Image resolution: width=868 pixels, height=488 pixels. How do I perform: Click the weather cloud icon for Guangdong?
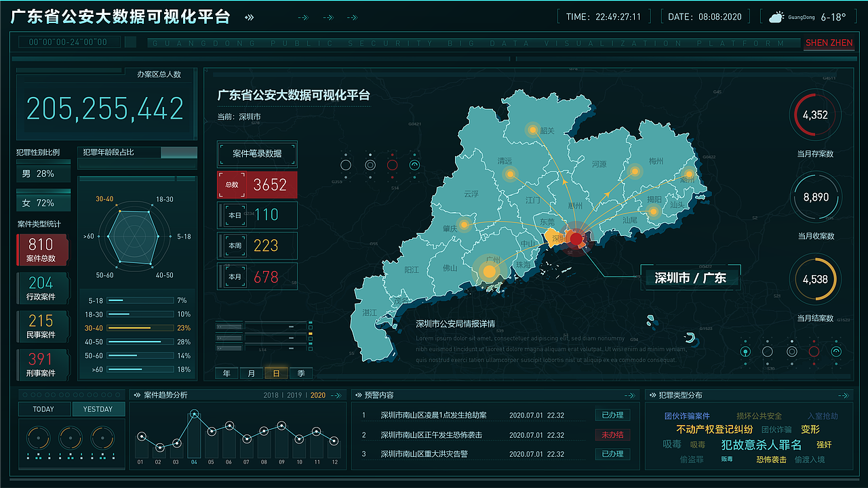tap(776, 18)
